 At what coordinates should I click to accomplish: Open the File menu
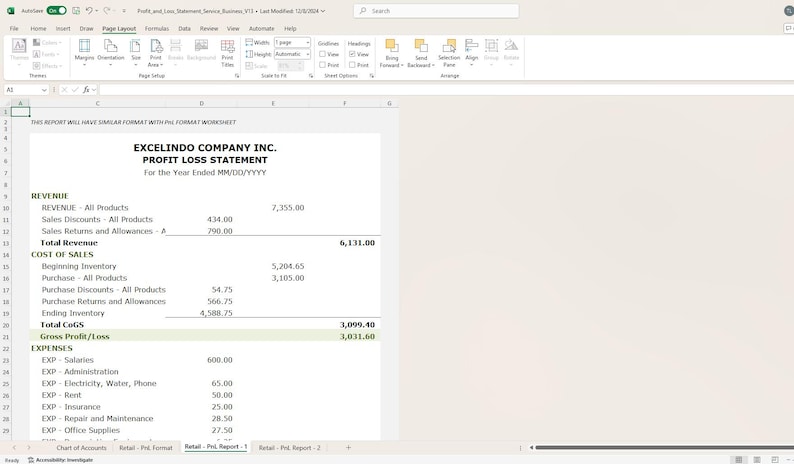[x=14, y=29]
